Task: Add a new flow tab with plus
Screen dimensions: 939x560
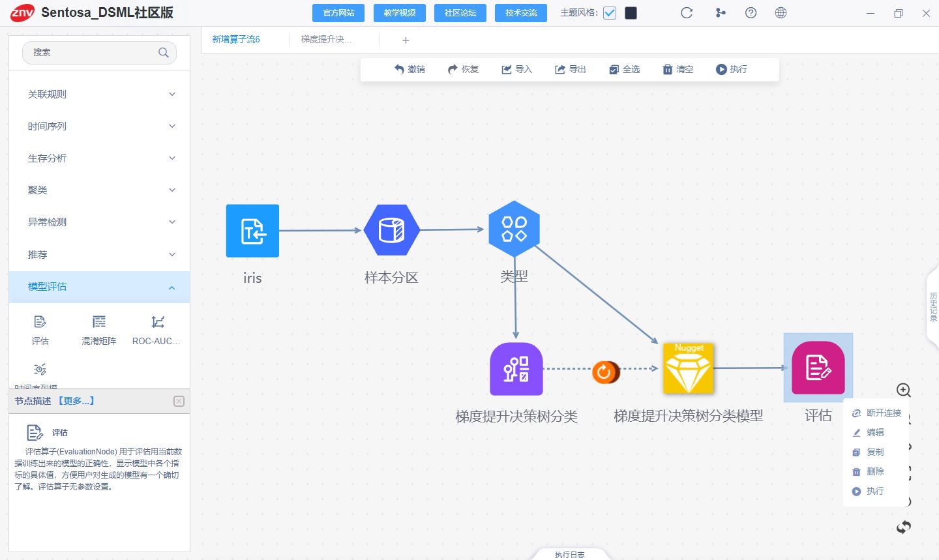Action: click(x=406, y=40)
